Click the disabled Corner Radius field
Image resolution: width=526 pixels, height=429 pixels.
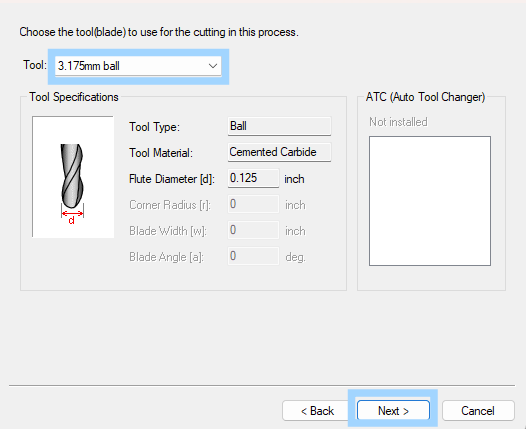(253, 204)
